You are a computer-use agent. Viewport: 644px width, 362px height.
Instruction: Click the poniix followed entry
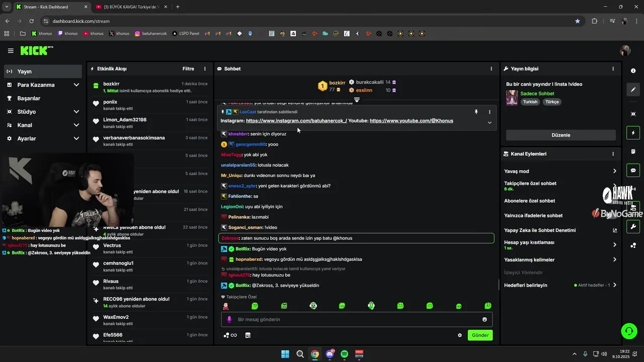click(150, 105)
